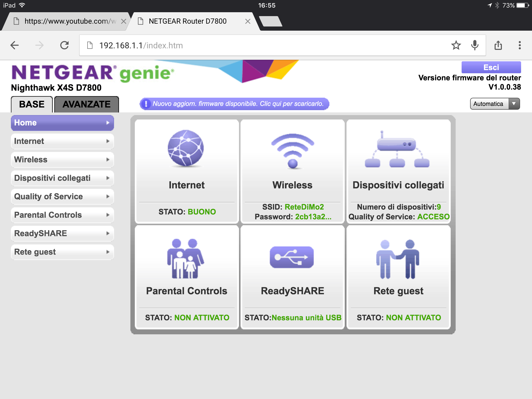Image resolution: width=532 pixels, height=399 pixels.
Task: Open Quality of Service sidebar item
Action: (62, 197)
